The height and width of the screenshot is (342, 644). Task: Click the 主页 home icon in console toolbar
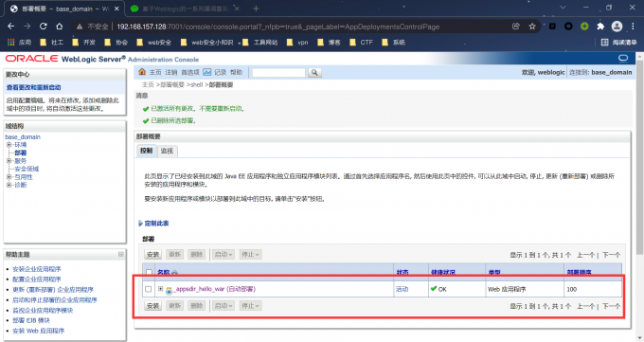coord(142,72)
